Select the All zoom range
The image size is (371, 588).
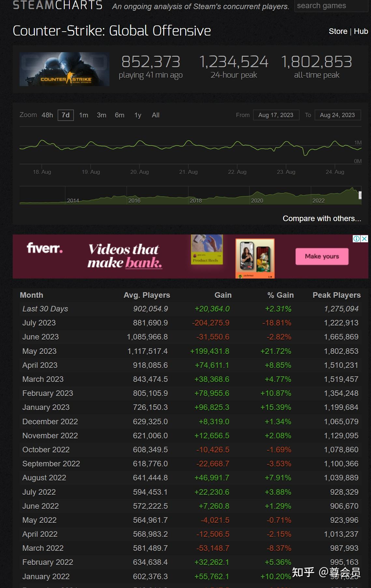(x=156, y=115)
